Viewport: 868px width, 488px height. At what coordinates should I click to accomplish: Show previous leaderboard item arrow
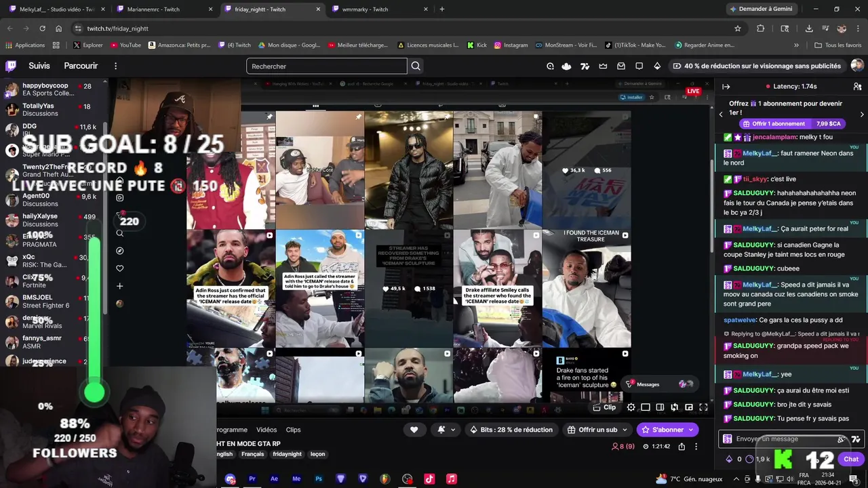pyautogui.click(x=721, y=115)
